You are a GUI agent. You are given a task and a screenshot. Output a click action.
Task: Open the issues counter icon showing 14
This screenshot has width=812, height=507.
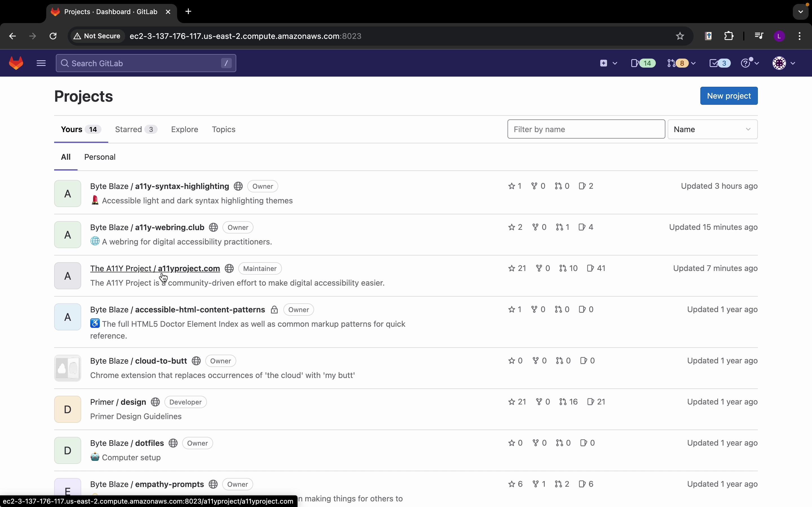pos(643,63)
